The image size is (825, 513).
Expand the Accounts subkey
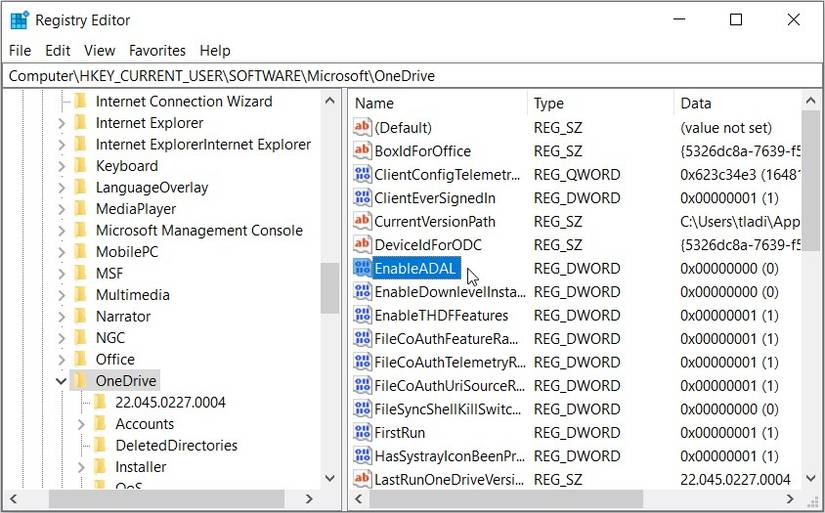pos(81,424)
